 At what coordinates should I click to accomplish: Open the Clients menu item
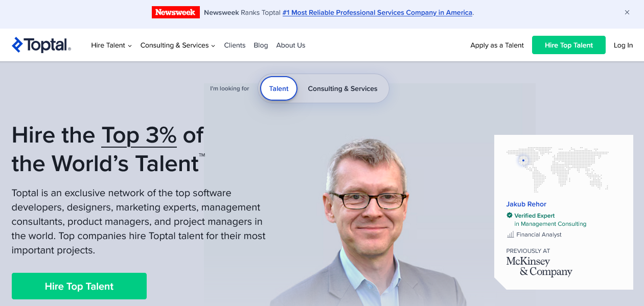pos(235,45)
